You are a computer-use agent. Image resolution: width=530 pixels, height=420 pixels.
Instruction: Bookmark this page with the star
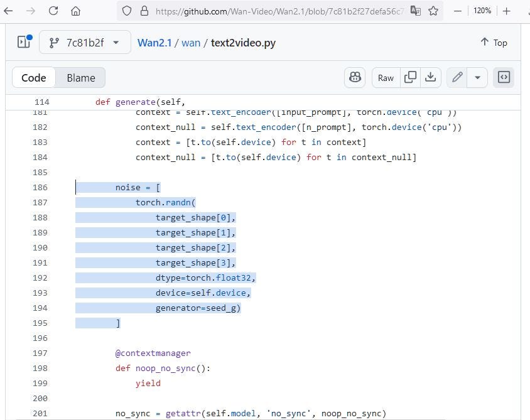click(433, 11)
